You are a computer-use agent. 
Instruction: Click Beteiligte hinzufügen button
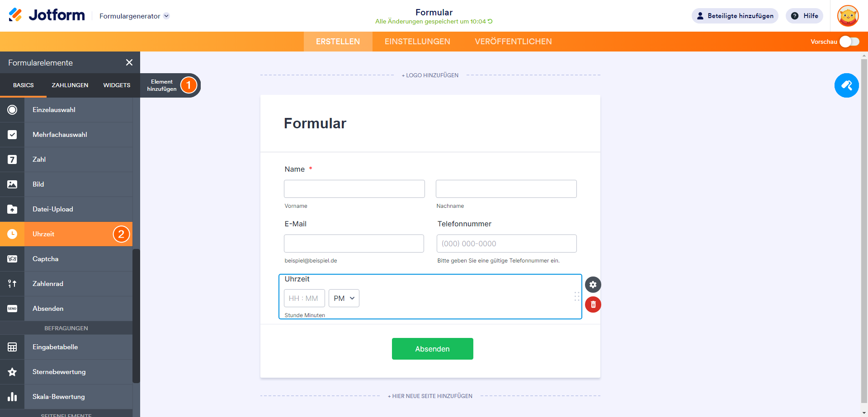(735, 16)
